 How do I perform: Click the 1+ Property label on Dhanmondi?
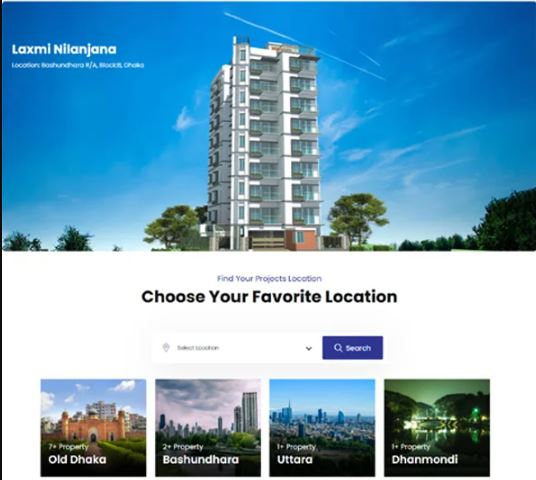tap(411, 447)
